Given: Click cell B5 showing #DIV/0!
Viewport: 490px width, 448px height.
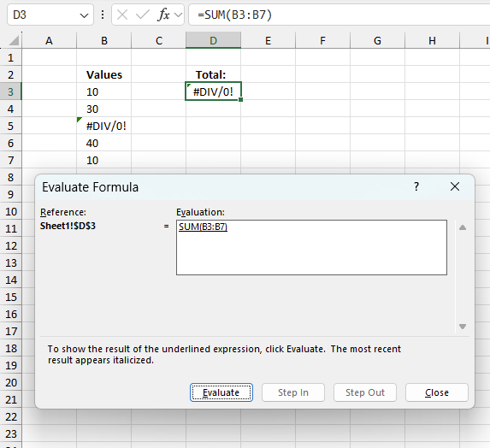Looking at the screenshot, I should [x=104, y=126].
